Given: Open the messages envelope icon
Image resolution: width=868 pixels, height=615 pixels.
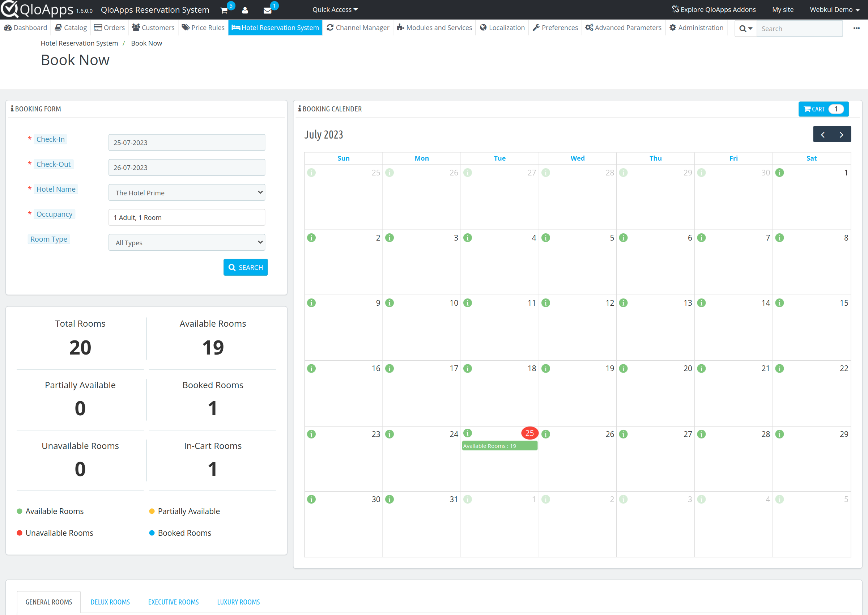Looking at the screenshot, I should (x=267, y=10).
